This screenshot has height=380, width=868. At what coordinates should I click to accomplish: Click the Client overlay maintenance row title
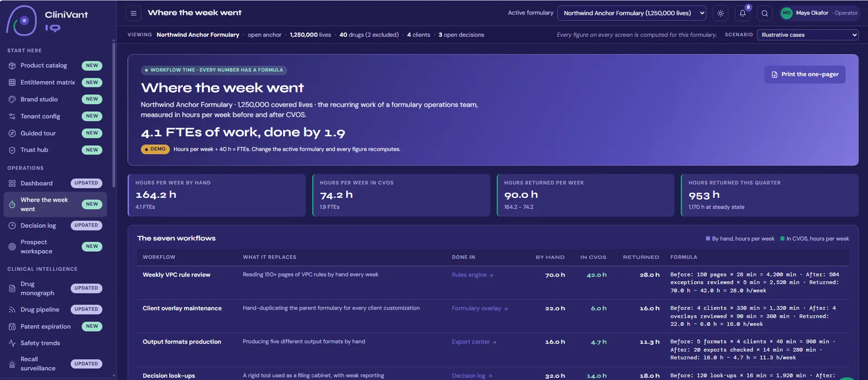pos(182,308)
